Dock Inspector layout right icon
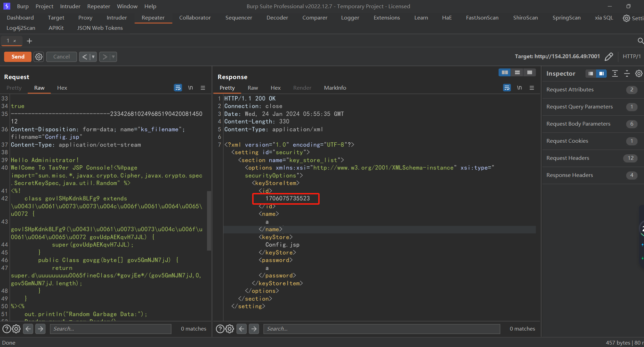This screenshot has height=347, width=644. point(601,74)
